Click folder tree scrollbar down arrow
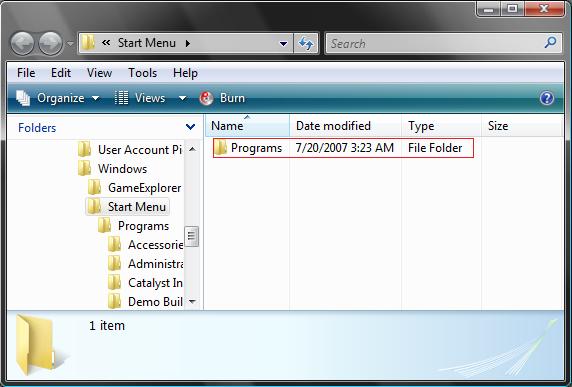This screenshot has height=387, width=572. pyautogui.click(x=192, y=302)
